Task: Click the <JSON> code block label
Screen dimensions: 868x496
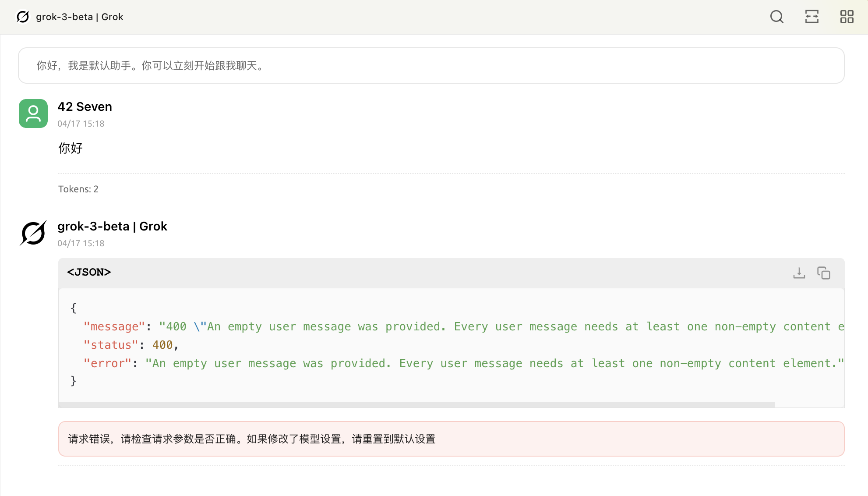Action: click(x=89, y=272)
